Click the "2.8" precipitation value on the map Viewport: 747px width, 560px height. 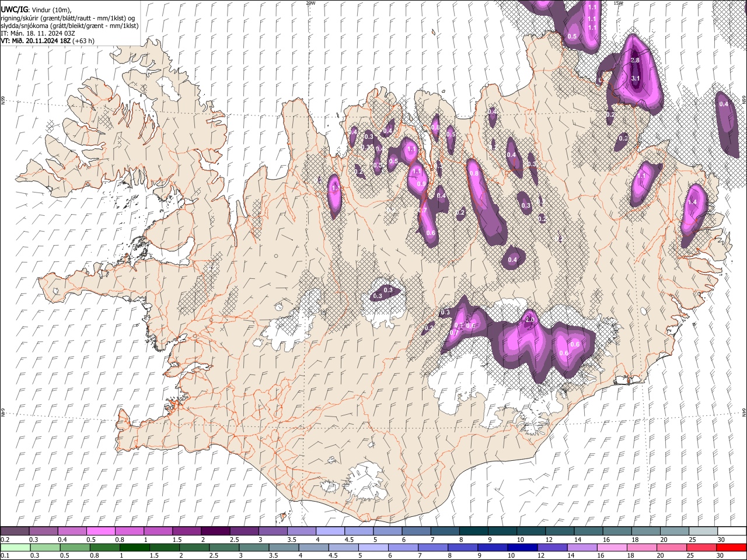[x=636, y=60]
